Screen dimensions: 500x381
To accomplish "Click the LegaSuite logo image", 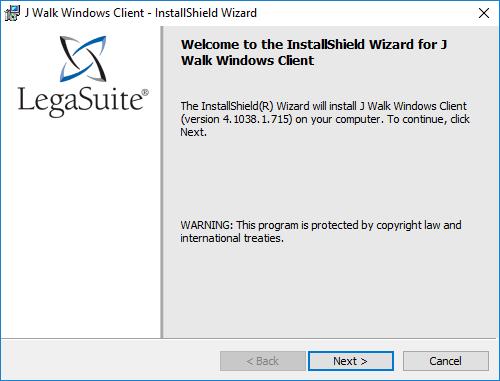I will pyautogui.click(x=83, y=76).
